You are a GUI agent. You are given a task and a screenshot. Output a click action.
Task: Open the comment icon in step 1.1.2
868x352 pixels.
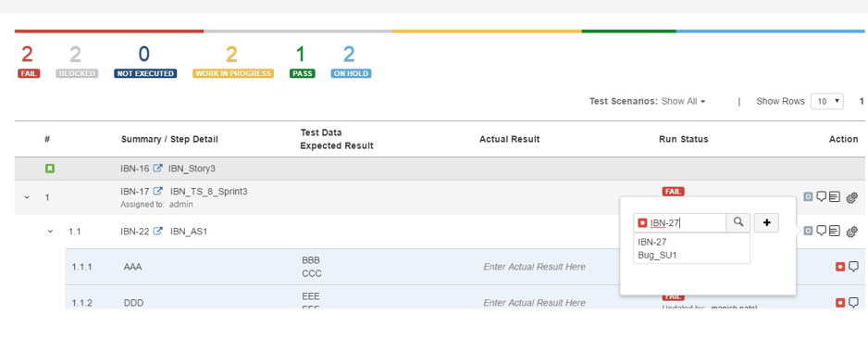(853, 303)
